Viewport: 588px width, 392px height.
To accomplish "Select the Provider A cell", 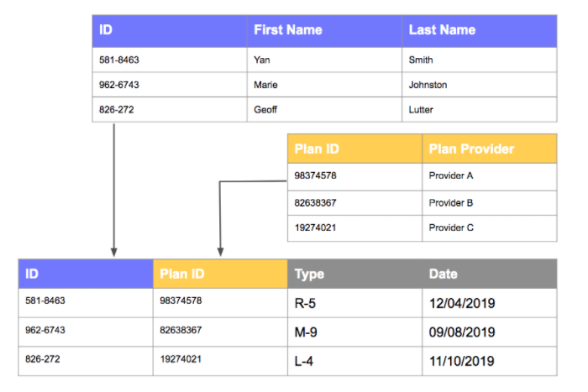I will tap(451, 176).
